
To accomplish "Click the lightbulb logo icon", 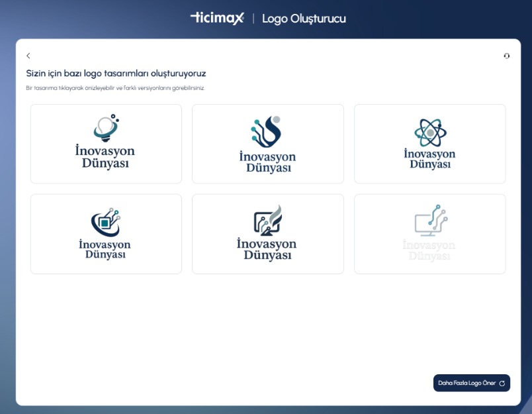I will (105, 127).
